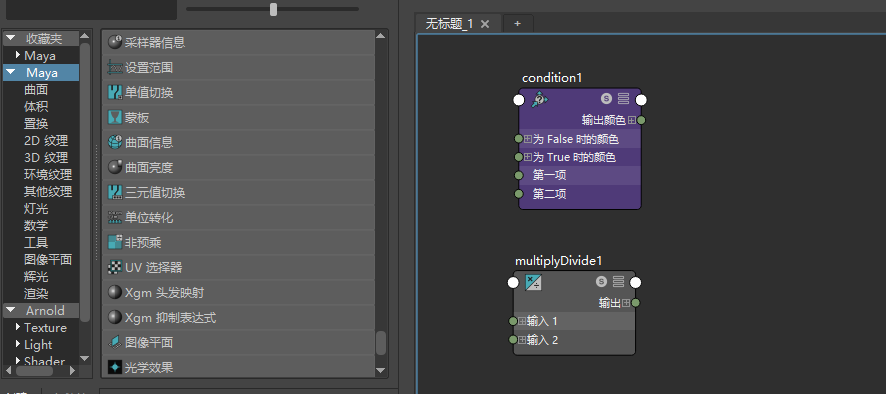Screen dimensions: 886x394
Task: Select the 非预乘 node icon
Action: (x=115, y=243)
